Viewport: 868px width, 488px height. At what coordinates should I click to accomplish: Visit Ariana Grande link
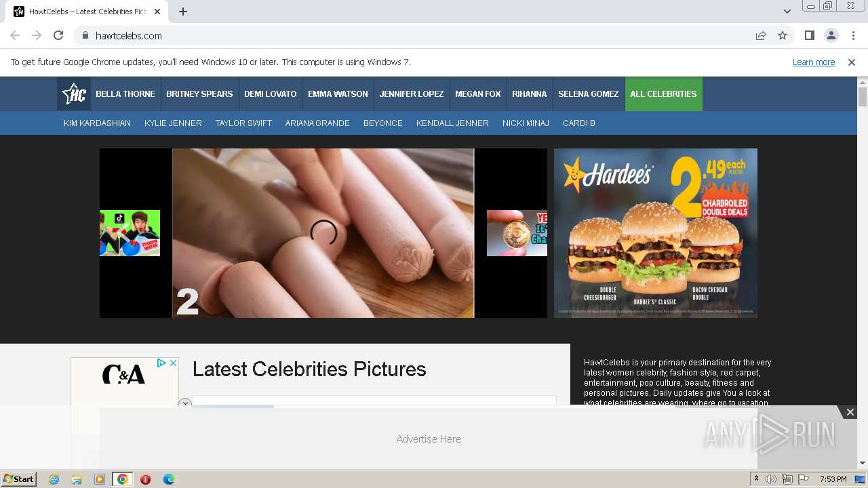tap(317, 123)
